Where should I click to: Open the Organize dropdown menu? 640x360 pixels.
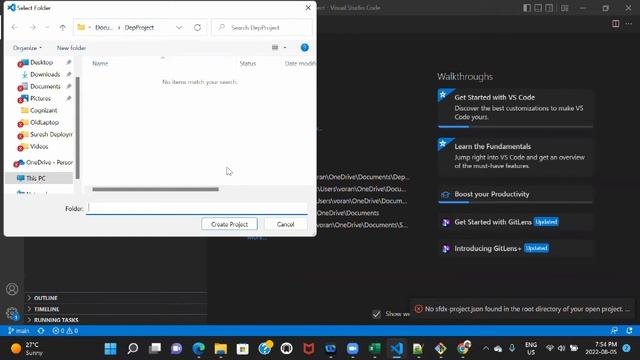(27, 48)
